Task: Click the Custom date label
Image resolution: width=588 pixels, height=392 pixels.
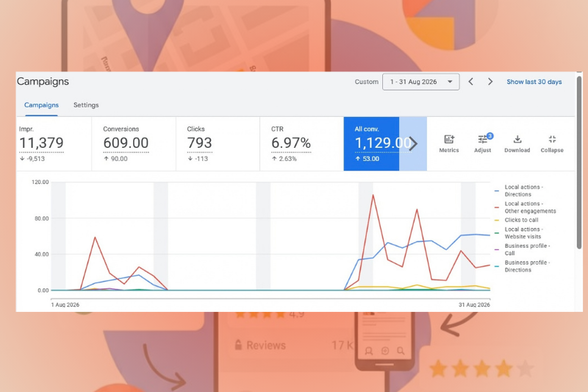Action: point(366,82)
